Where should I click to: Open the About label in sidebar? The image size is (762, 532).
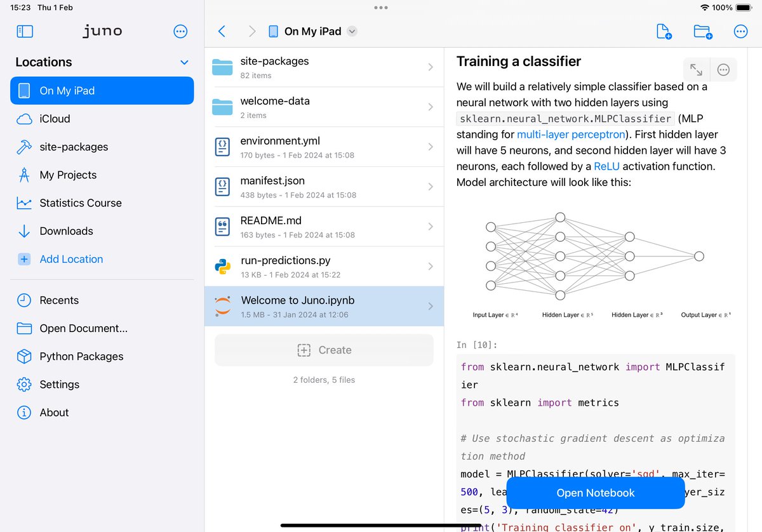[54, 413]
